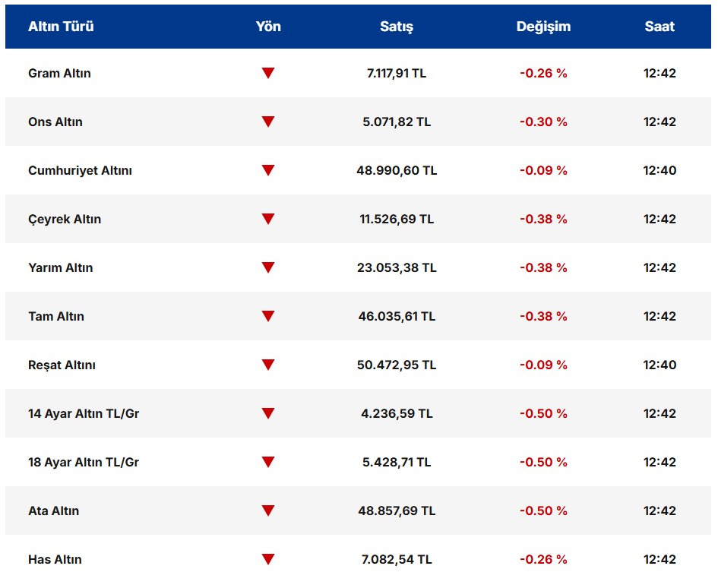Click the Tam Altın trend arrow icon

coord(267,316)
